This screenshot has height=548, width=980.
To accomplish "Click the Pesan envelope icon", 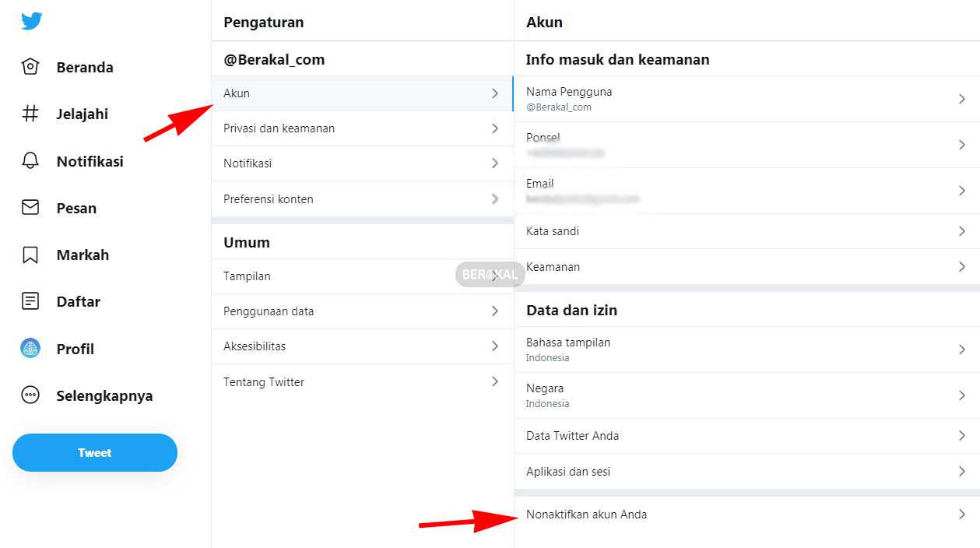I will click(x=30, y=208).
